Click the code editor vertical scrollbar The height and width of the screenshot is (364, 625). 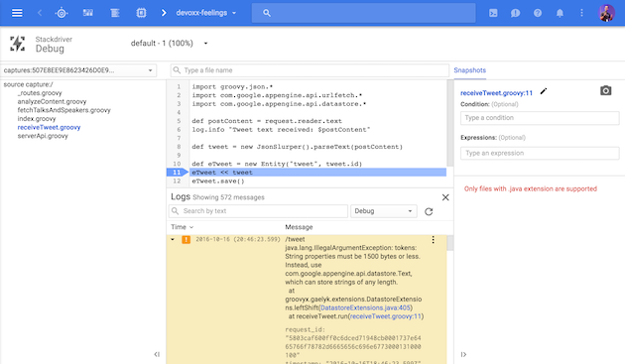tap(450, 123)
